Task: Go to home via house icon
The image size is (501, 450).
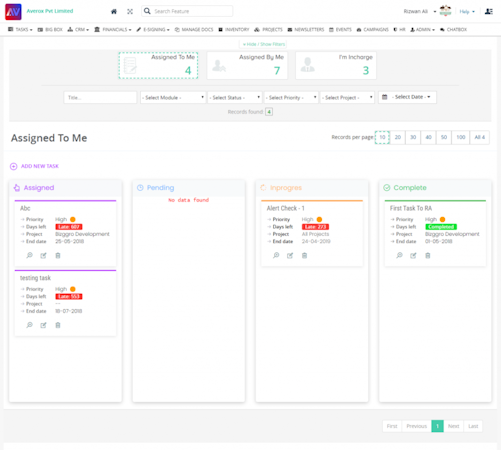Action: [x=114, y=11]
